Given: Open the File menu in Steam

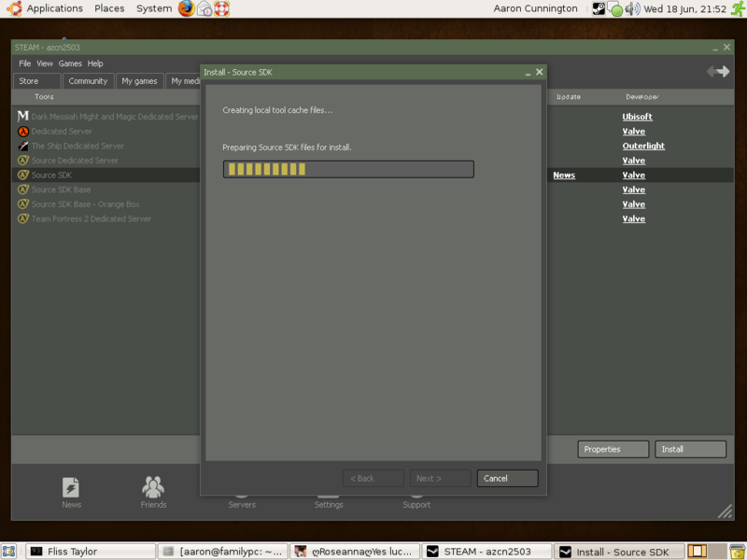Looking at the screenshot, I should click(x=25, y=63).
